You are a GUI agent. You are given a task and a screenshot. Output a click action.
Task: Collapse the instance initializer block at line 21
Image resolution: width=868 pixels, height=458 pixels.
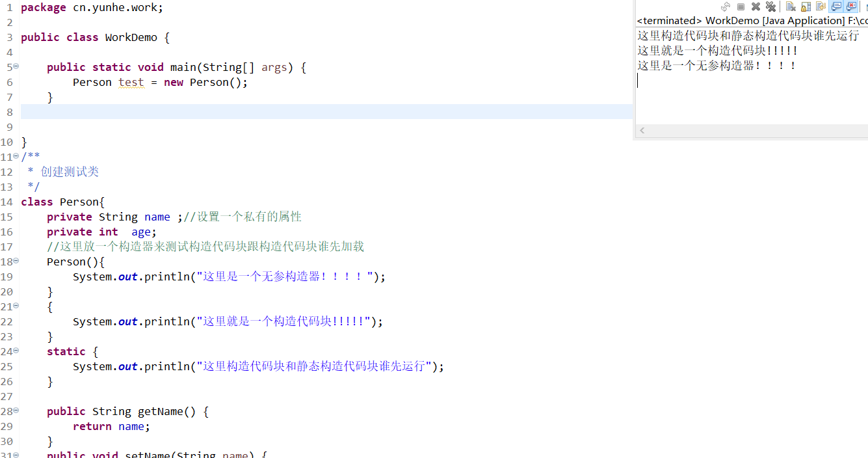point(16,306)
